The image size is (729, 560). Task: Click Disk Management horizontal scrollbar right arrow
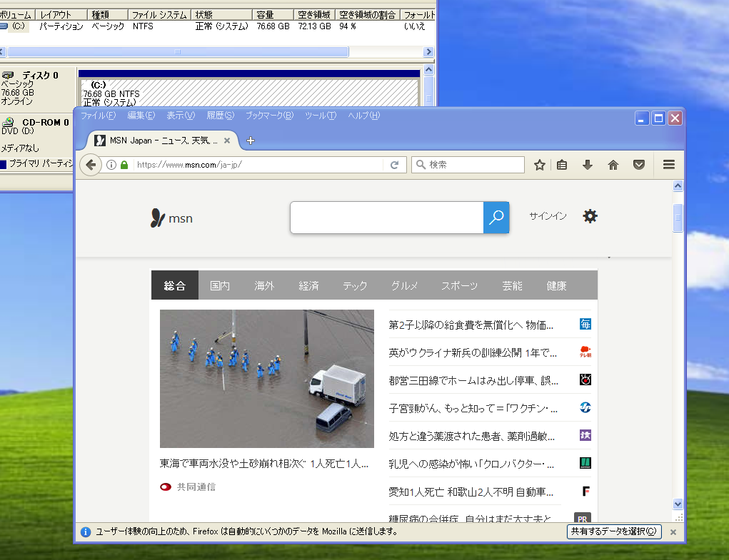(x=428, y=51)
